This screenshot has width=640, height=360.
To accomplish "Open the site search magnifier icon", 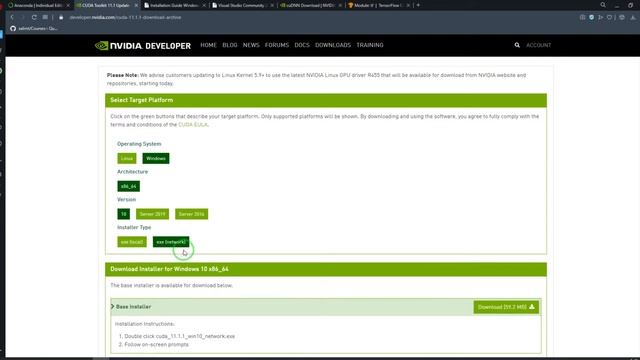I will click(517, 45).
